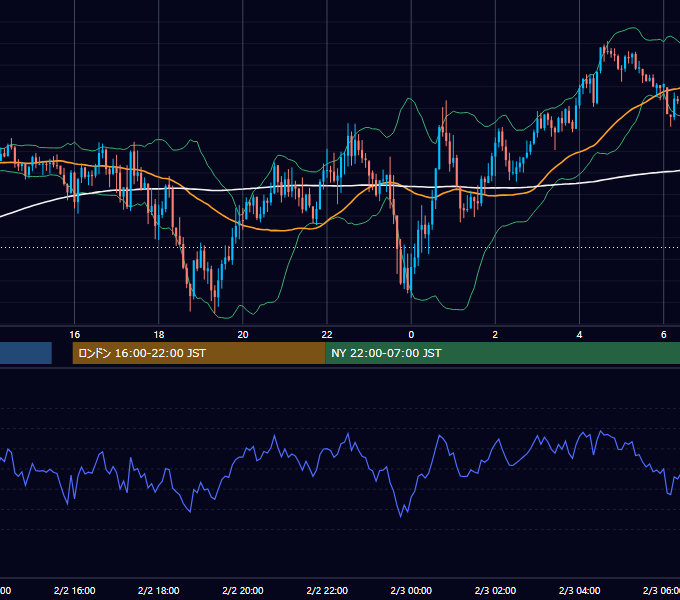Click the 2/2 18:00 time axis label
This screenshot has height=600, width=680.
(x=159, y=590)
